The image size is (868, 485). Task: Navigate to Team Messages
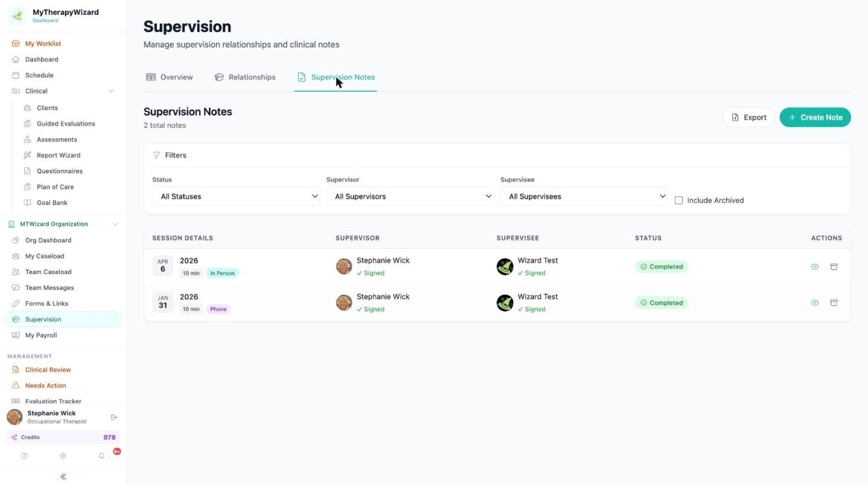pos(49,288)
